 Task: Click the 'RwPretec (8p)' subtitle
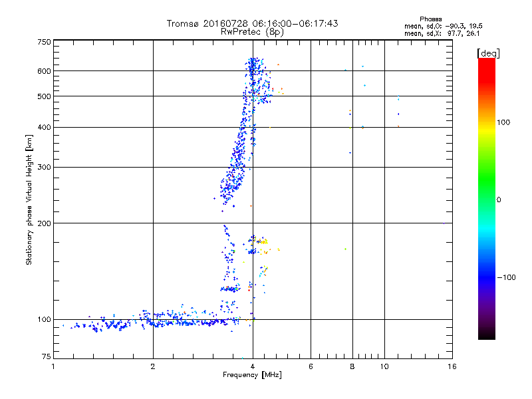[252, 32]
